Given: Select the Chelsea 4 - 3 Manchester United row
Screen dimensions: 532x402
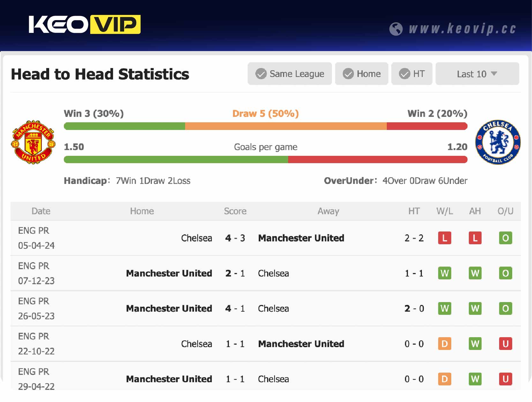Looking at the screenshot, I should coord(235,238).
